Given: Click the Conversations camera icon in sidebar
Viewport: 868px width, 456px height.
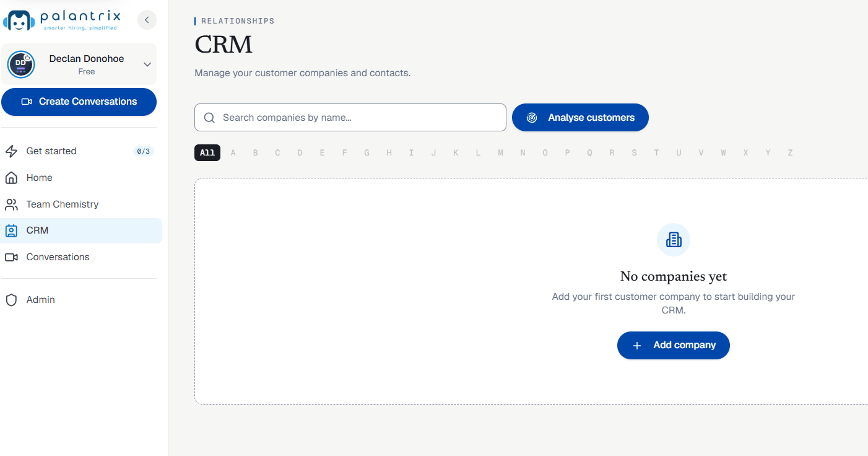Looking at the screenshot, I should (x=11, y=257).
